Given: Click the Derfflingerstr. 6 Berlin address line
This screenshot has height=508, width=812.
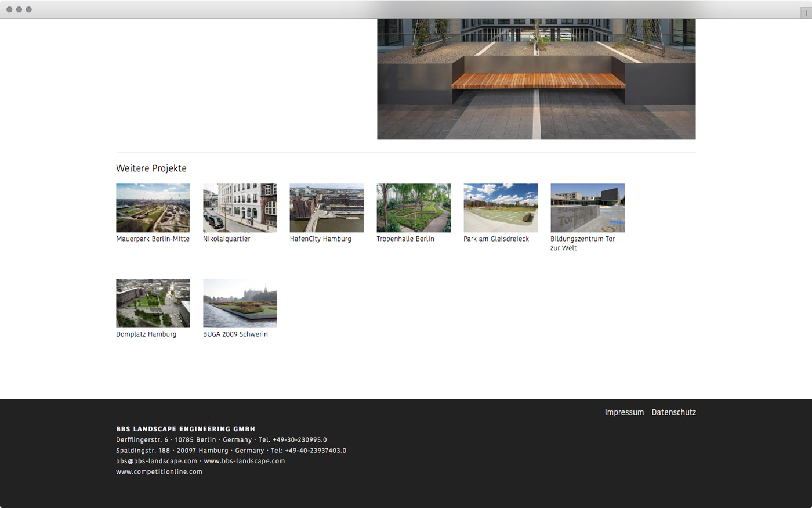Looking at the screenshot, I should [222, 439].
